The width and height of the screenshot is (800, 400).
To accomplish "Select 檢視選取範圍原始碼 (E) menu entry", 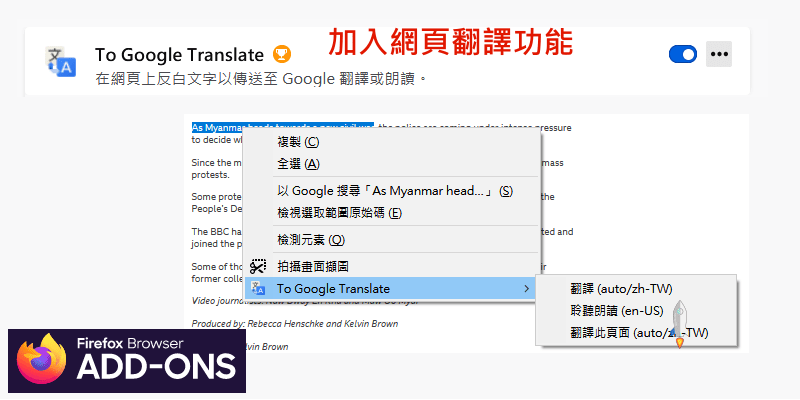I will [x=339, y=213].
